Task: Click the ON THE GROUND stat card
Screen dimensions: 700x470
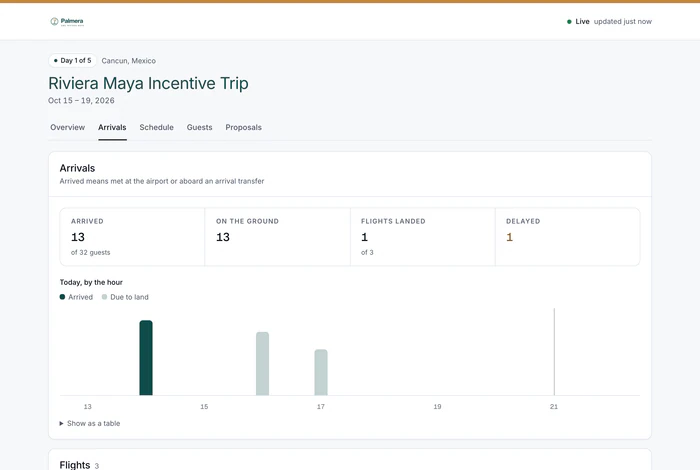Action: point(278,237)
